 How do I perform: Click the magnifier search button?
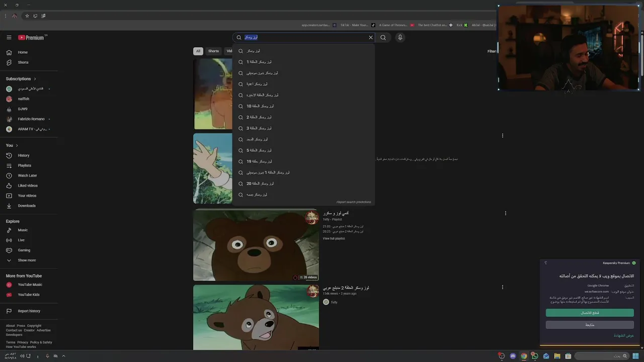coord(383,37)
